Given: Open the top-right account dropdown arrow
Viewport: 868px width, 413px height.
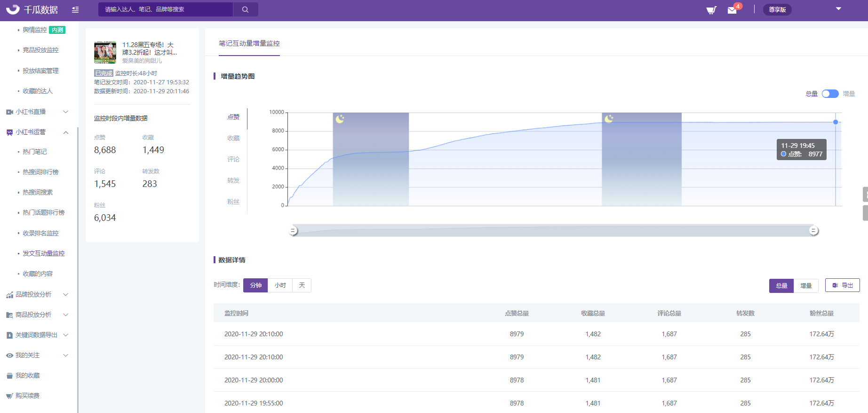Looking at the screenshot, I should (838, 9).
